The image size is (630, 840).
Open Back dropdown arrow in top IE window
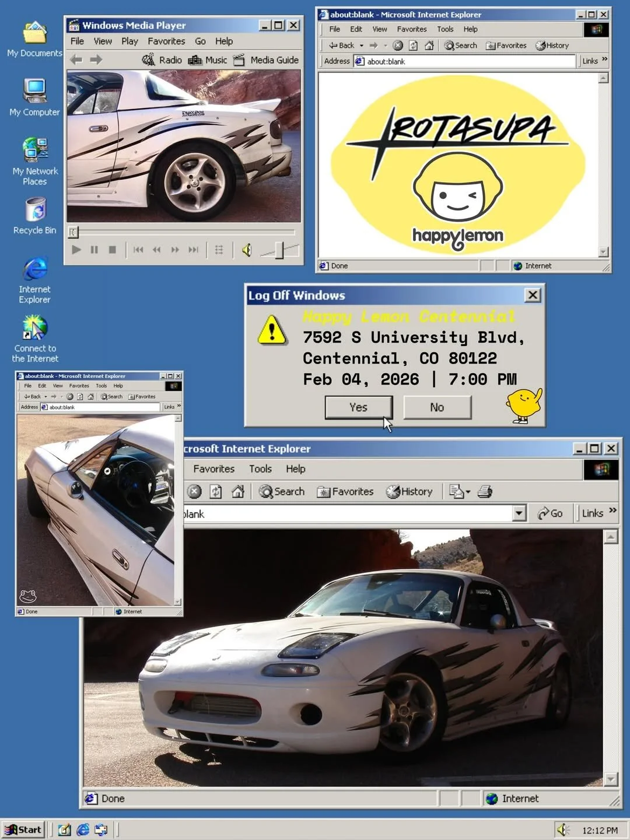[362, 45]
